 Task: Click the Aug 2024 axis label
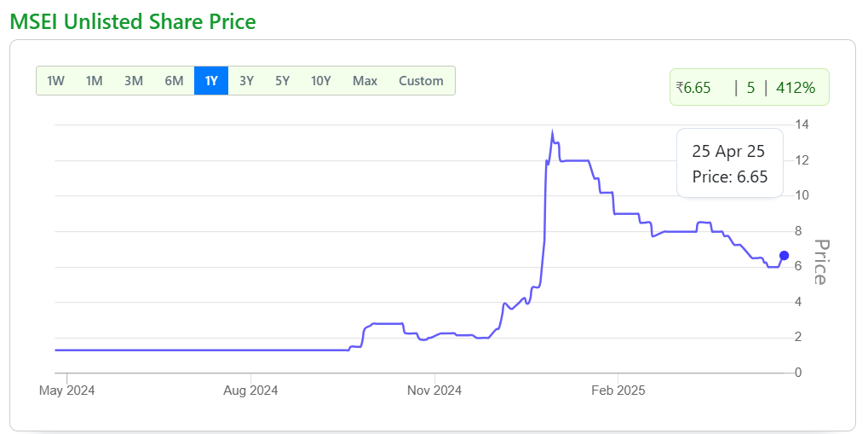coord(250,391)
